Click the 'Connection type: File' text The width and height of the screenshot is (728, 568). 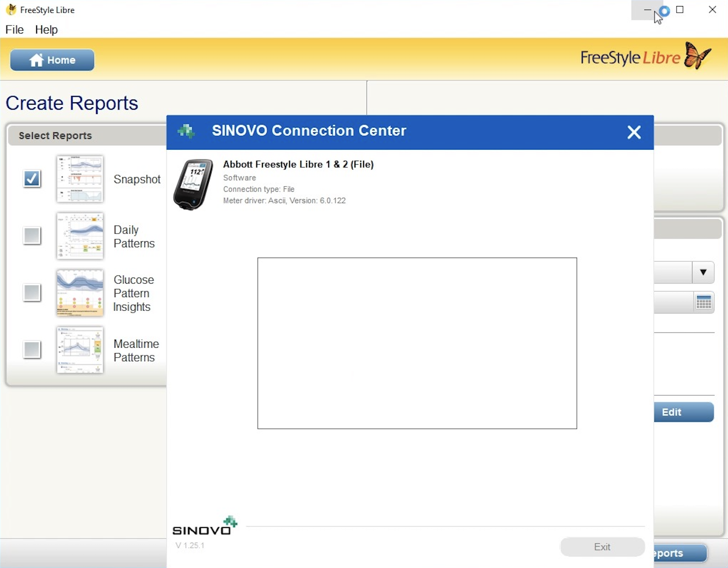pyautogui.click(x=259, y=189)
